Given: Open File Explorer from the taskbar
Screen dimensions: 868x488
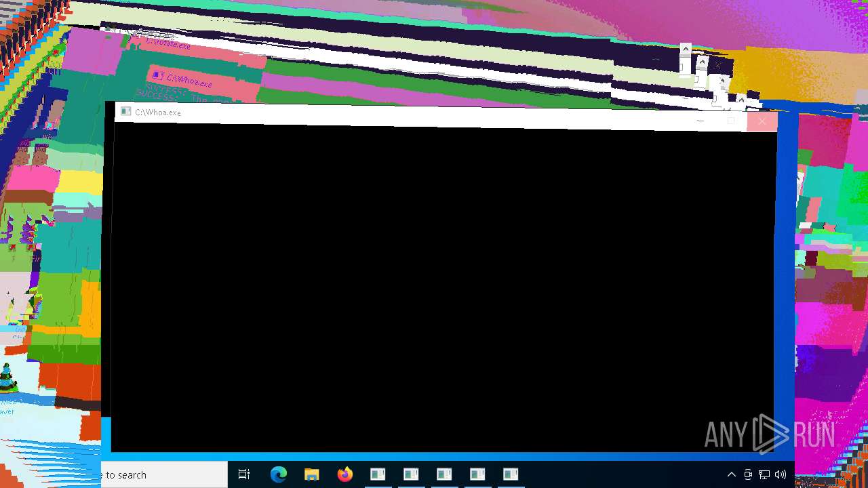Looking at the screenshot, I should 312,474.
